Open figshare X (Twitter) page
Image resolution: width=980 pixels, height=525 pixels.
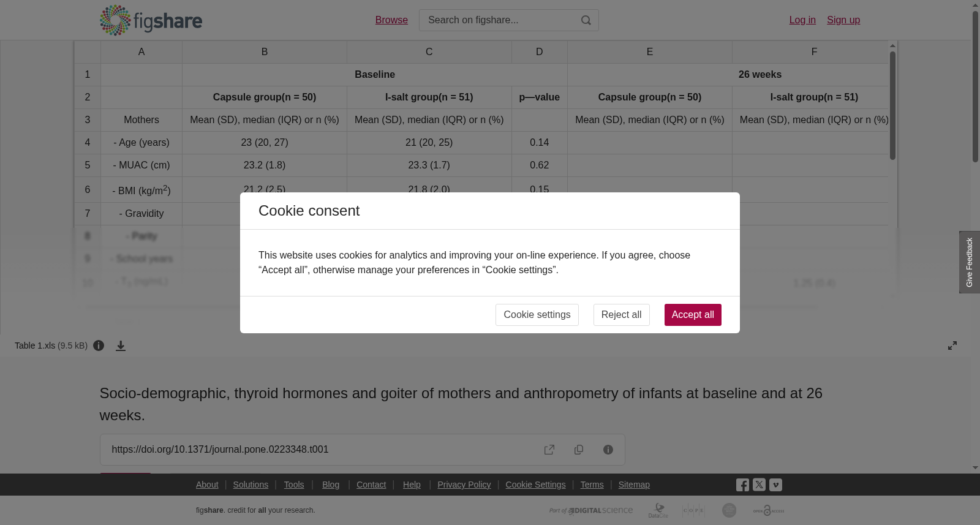[759, 485]
